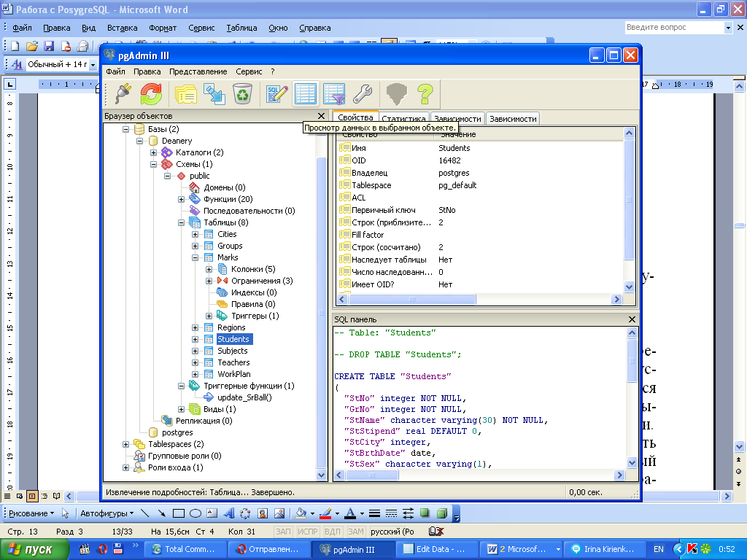The height and width of the screenshot is (560, 747).
Task: Click the Shadow style icon
Action: [x=425, y=513]
